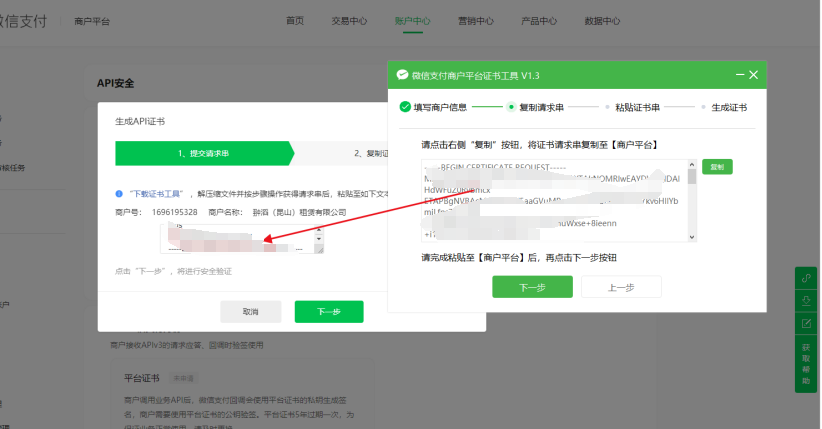
Task: Close the certificate tool window
Action: (x=753, y=75)
